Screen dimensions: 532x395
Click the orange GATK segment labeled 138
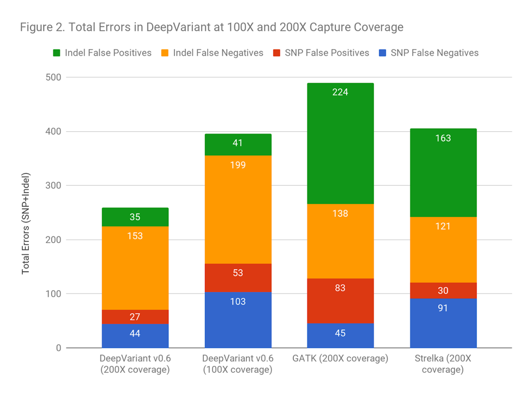[340, 241]
